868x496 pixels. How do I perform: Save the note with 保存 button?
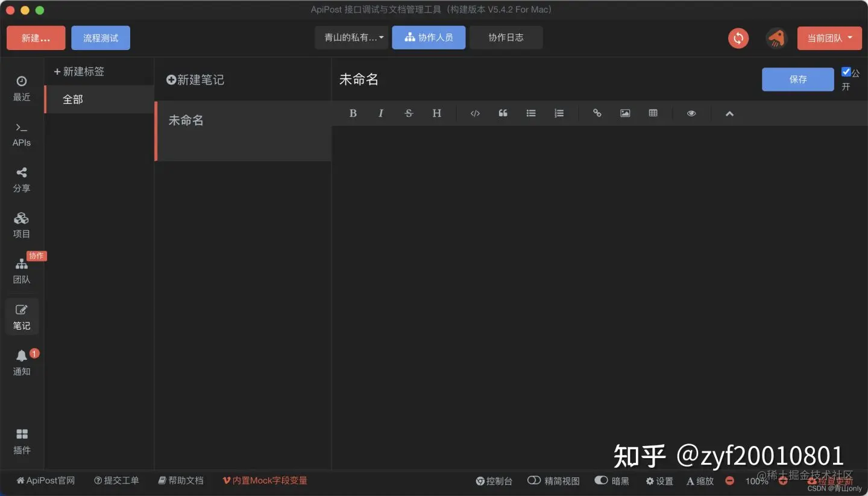click(798, 79)
